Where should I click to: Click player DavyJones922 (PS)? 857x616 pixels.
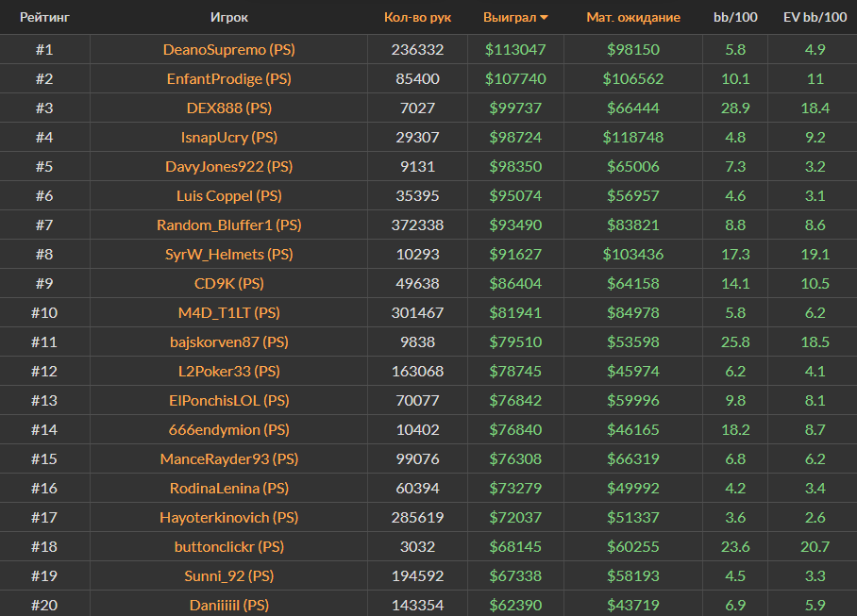228,166
